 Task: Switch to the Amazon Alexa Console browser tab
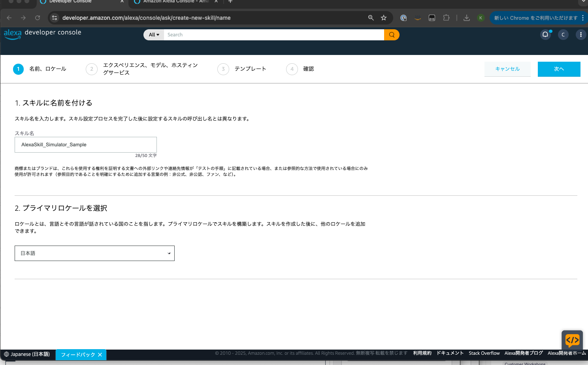coord(174,2)
